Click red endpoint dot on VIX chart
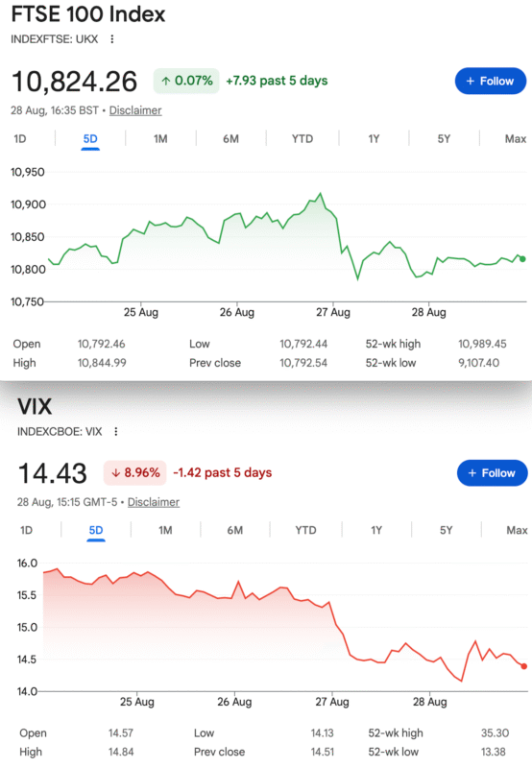Screen dimensions: 532x768 pyautogui.click(x=524, y=666)
